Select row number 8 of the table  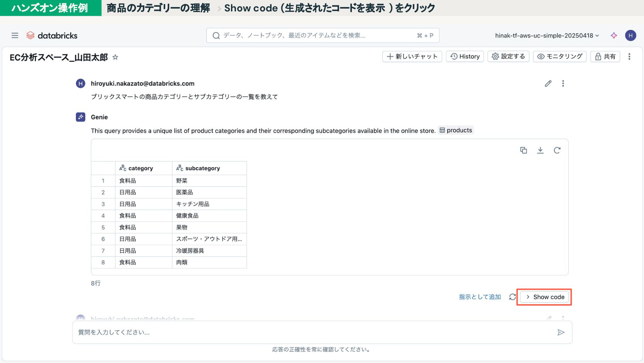pos(103,263)
